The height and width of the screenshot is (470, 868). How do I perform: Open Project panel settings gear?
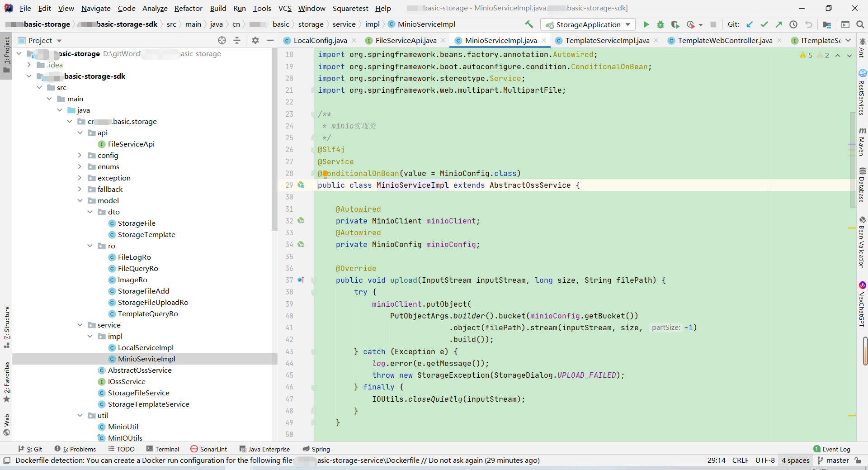tap(255, 40)
